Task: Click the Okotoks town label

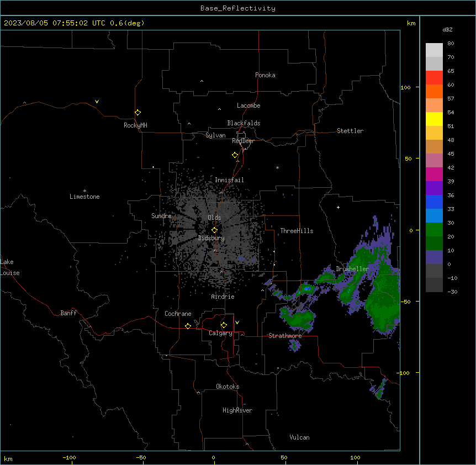Action: pyautogui.click(x=228, y=387)
